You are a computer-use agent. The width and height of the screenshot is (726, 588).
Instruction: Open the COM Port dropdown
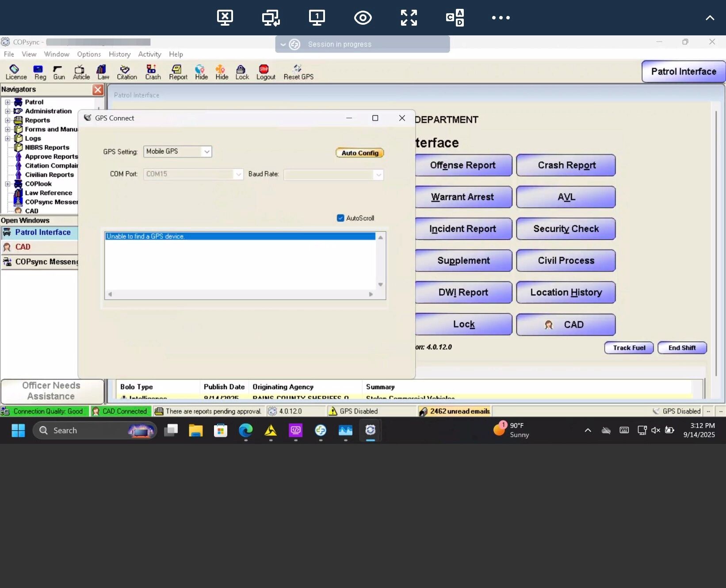tap(238, 174)
